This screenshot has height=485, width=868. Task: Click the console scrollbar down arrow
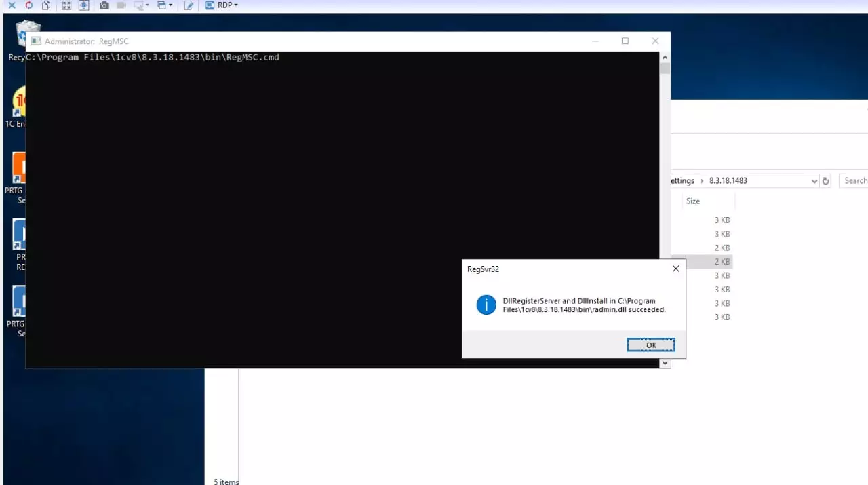coord(665,363)
